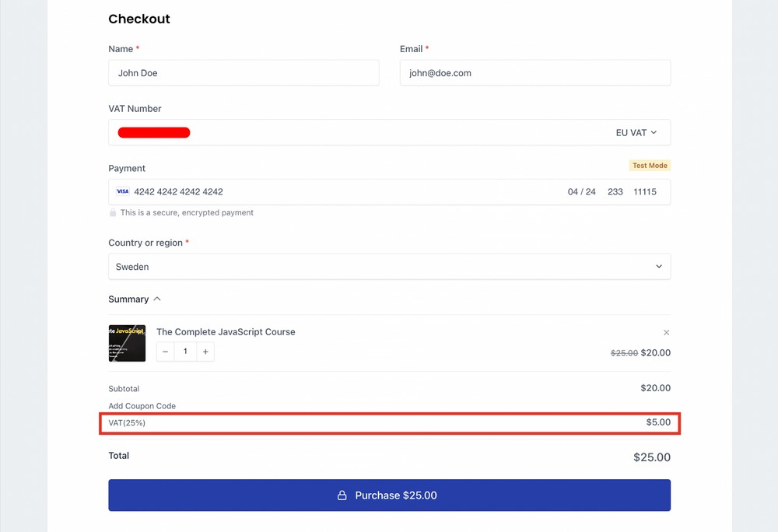Click the CVC field showing 233
The image size is (778, 532).
[x=615, y=191]
